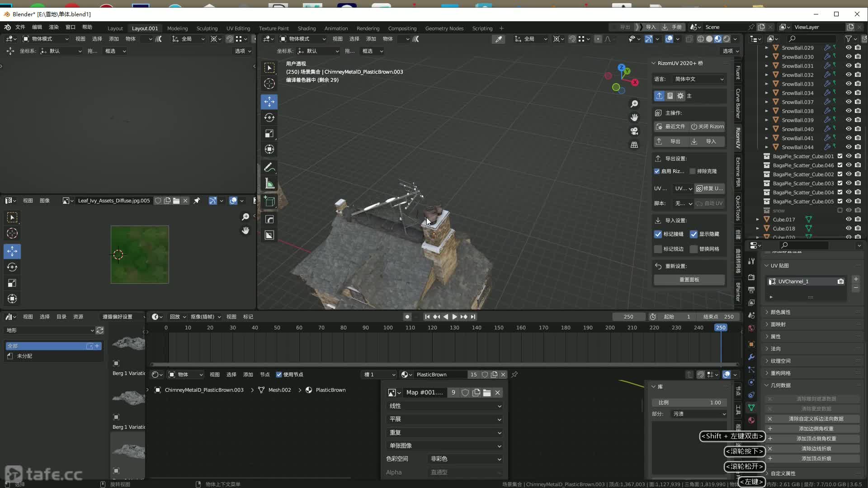
Task: Open the 文件 menu
Action: (20, 27)
